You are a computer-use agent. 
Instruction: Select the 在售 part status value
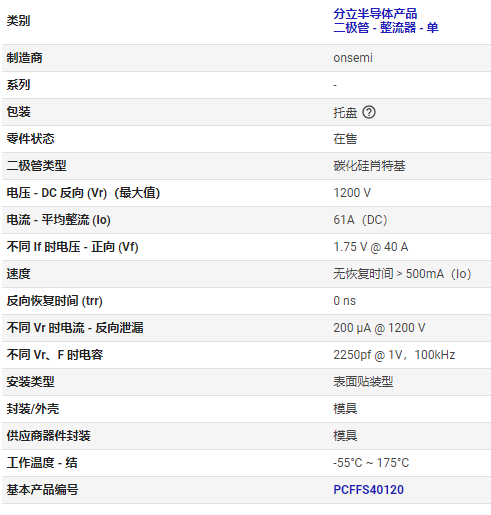[x=345, y=139]
